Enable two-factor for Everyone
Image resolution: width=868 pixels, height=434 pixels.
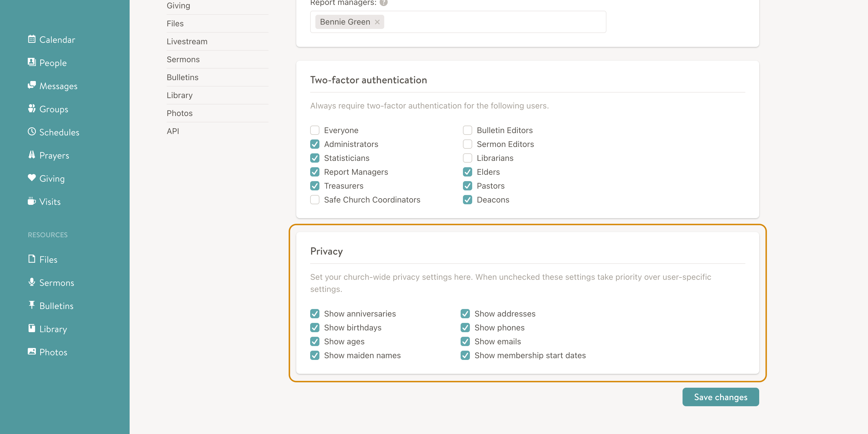pyautogui.click(x=315, y=130)
